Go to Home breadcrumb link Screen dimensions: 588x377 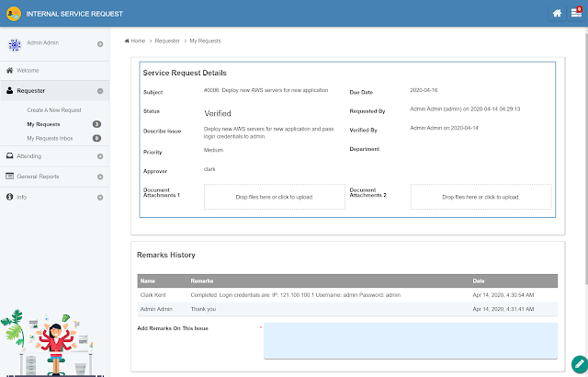coord(135,40)
